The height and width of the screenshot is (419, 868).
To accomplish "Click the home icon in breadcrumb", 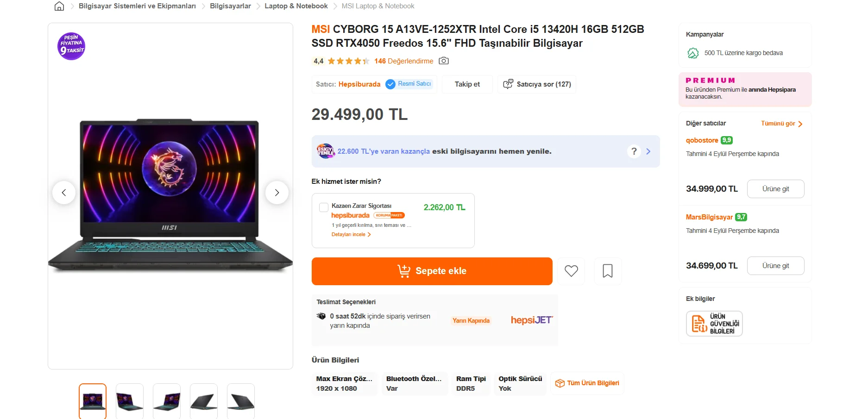I will click(x=59, y=6).
